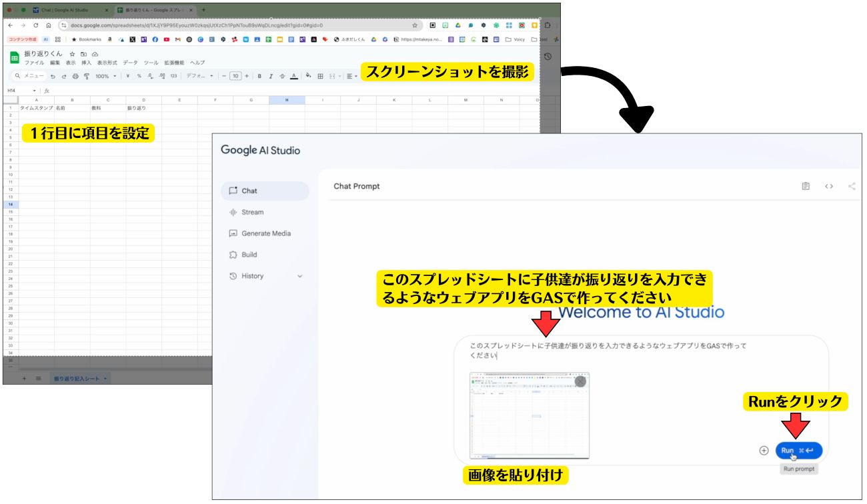Click the merge cells icon
The image size is (867, 504).
coord(333,76)
